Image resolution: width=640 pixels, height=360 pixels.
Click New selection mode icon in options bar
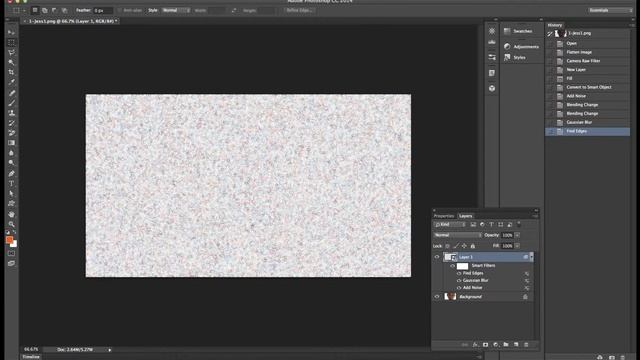pos(35,10)
